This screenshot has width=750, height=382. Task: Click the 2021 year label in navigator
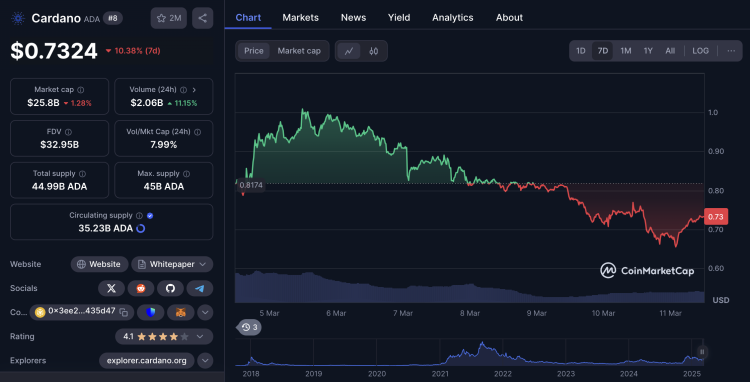(440, 374)
